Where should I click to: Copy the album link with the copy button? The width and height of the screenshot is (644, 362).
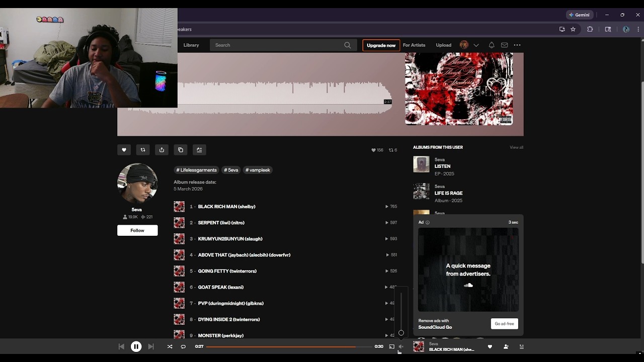[181, 150]
